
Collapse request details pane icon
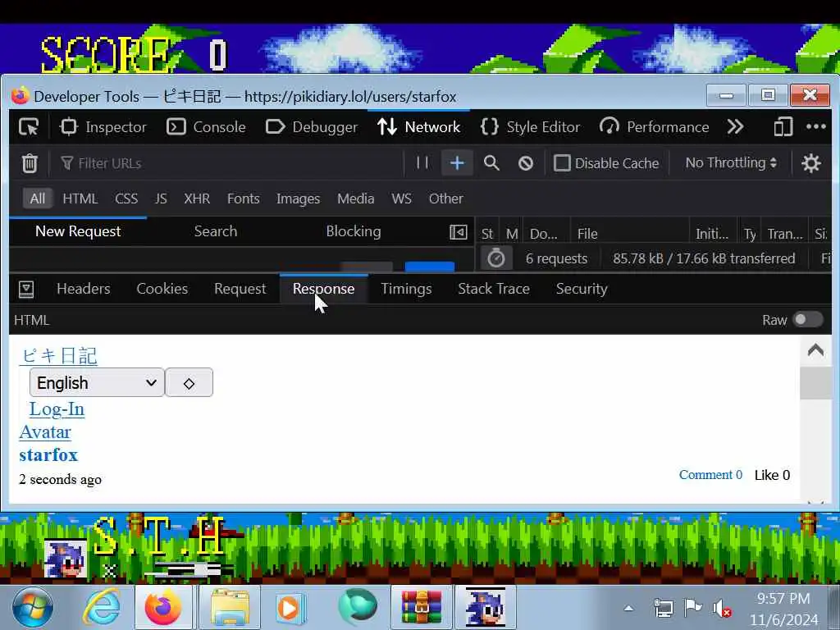26,290
